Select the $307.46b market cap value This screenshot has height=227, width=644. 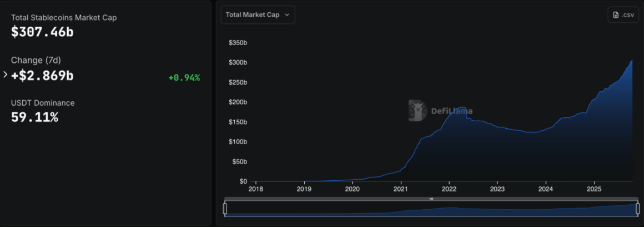click(42, 32)
